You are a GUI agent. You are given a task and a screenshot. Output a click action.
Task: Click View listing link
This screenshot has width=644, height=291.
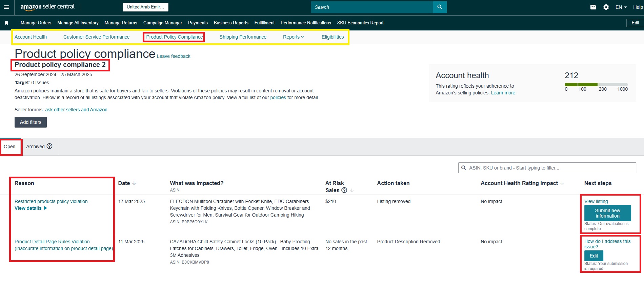click(x=596, y=201)
